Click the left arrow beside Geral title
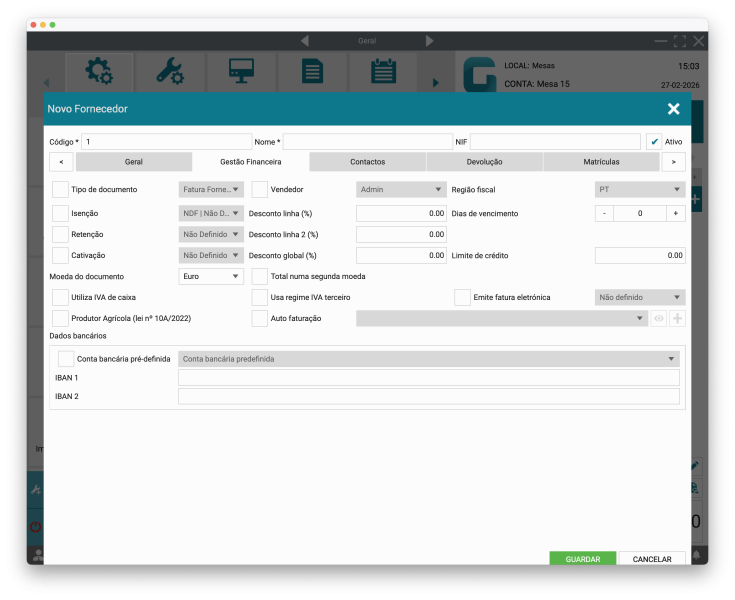Screen dimensions: 735x600 [x=304, y=41]
